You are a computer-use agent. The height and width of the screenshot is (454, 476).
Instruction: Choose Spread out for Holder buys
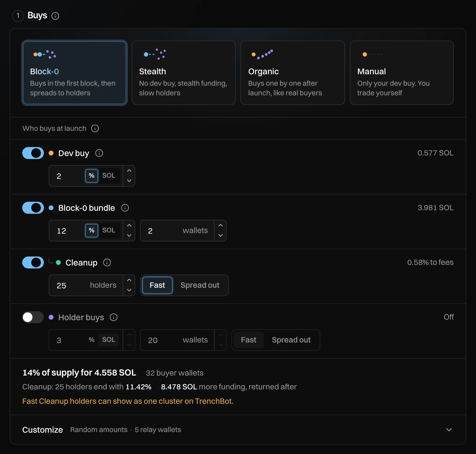pos(291,340)
